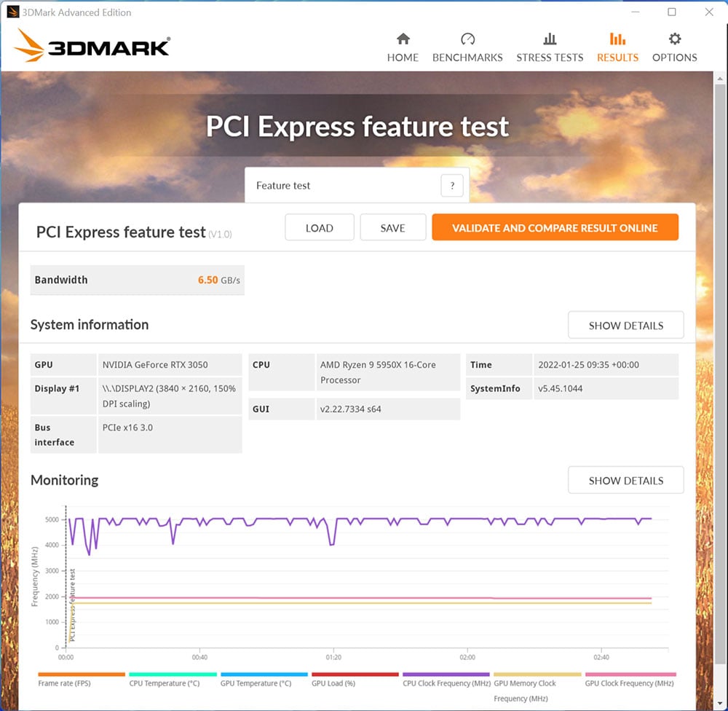Show details for Monitoring

coord(625,481)
